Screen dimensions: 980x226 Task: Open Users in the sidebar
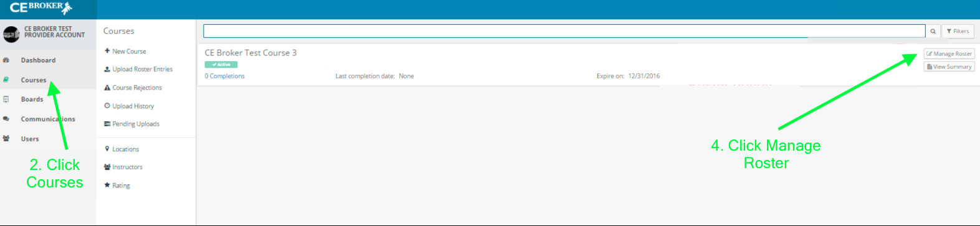[30, 139]
